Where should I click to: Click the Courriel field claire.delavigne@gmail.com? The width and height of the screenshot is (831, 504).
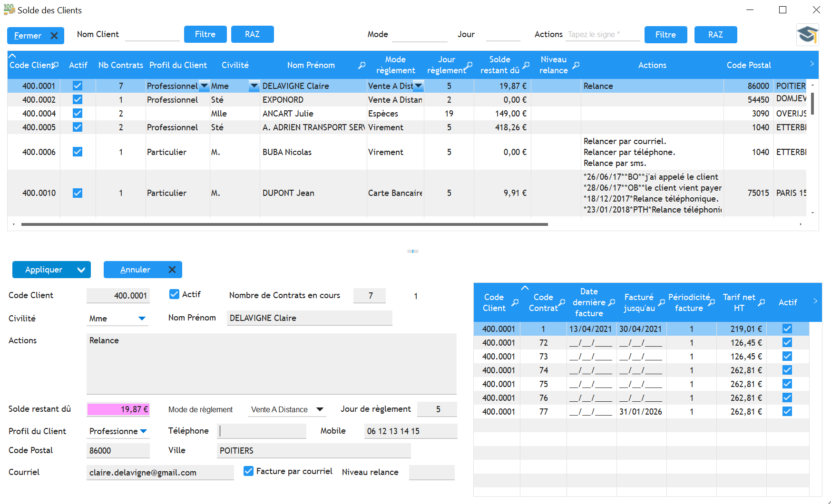pos(160,473)
